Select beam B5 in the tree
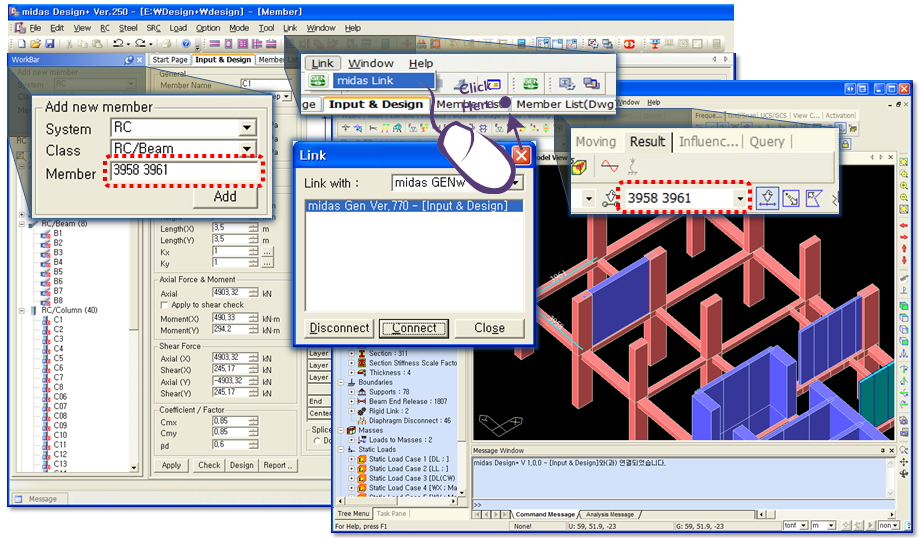Screen dimensions: 921x538 pyautogui.click(x=58, y=272)
